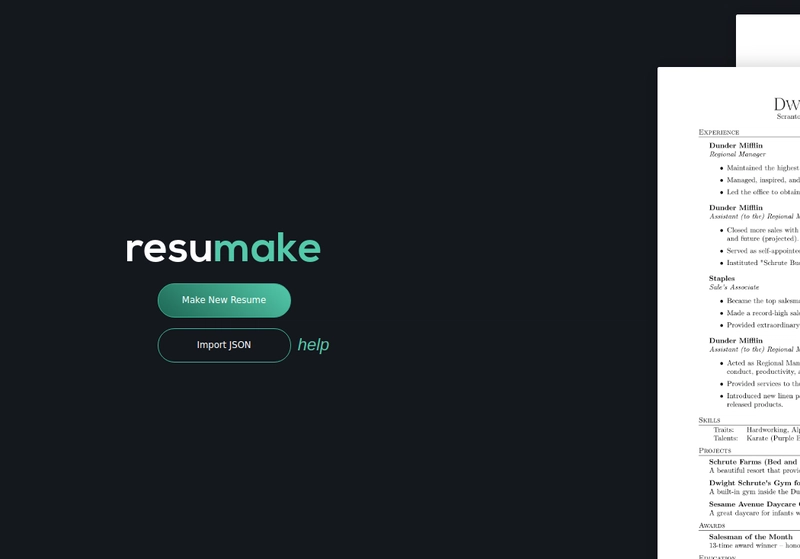Click Salesman of the Month text
Image resolution: width=800 pixels, height=559 pixels.
coord(751,537)
